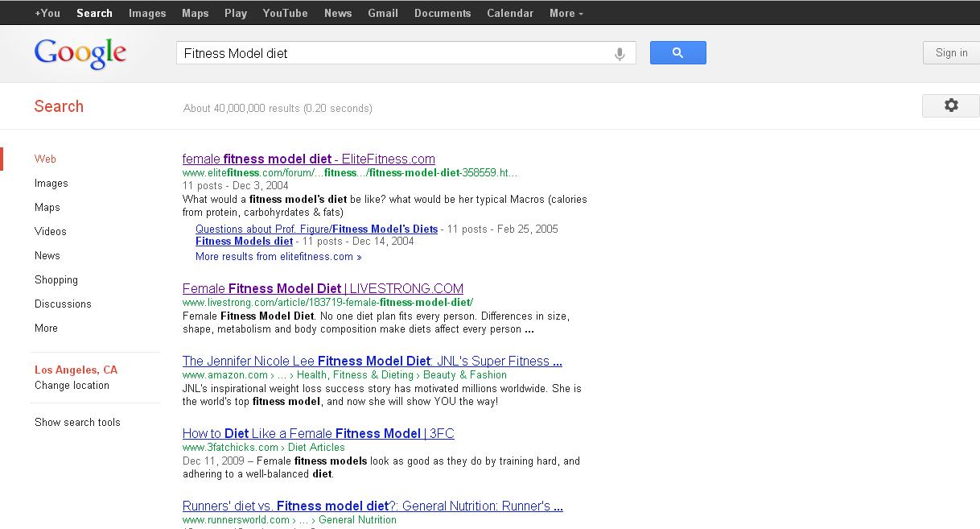
Task: Select Web in left sidebar
Action: 45,159
